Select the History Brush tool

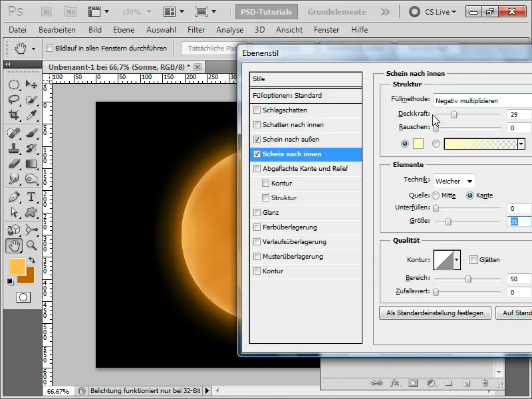pyautogui.click(x=31, y=148)
